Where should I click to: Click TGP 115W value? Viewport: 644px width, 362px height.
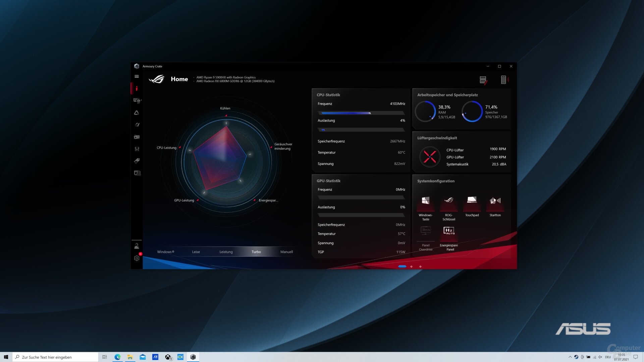coord(400,252)
